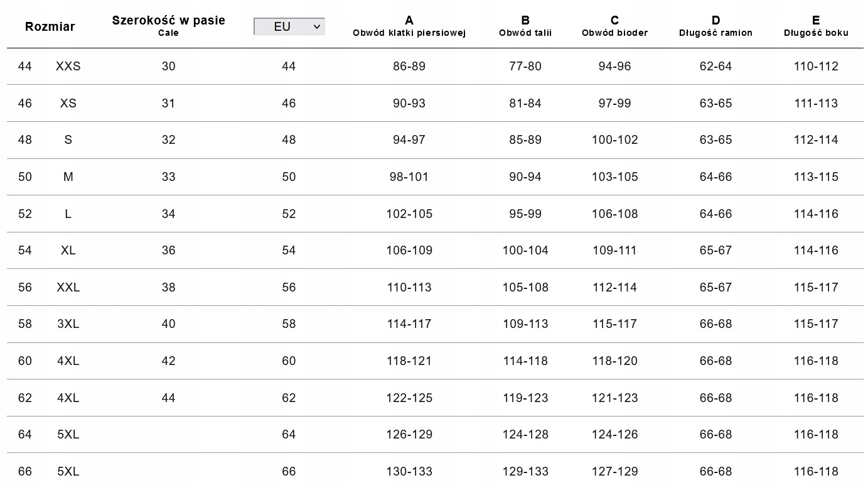Click shoulder length value 62-64
This screenshot has height=485, width=868.
click(x=715, y=66)
